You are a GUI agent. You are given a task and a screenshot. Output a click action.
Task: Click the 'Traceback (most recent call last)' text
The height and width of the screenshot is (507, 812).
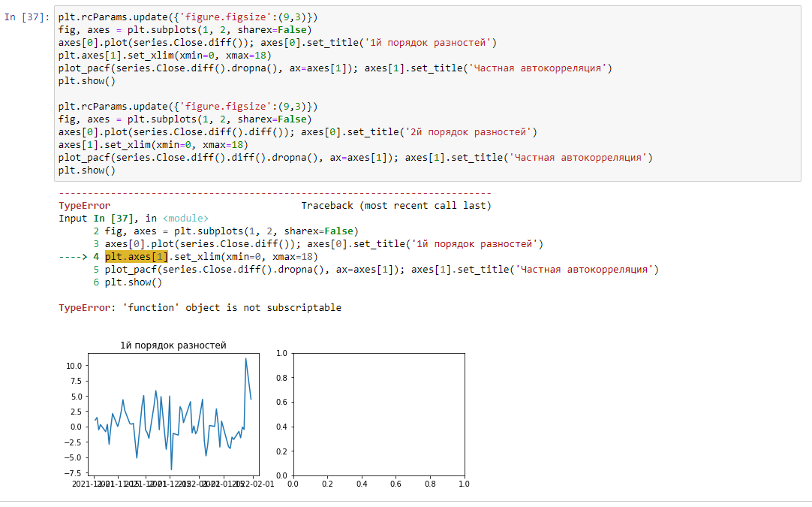pyautogui.click(x=395, y=205)
